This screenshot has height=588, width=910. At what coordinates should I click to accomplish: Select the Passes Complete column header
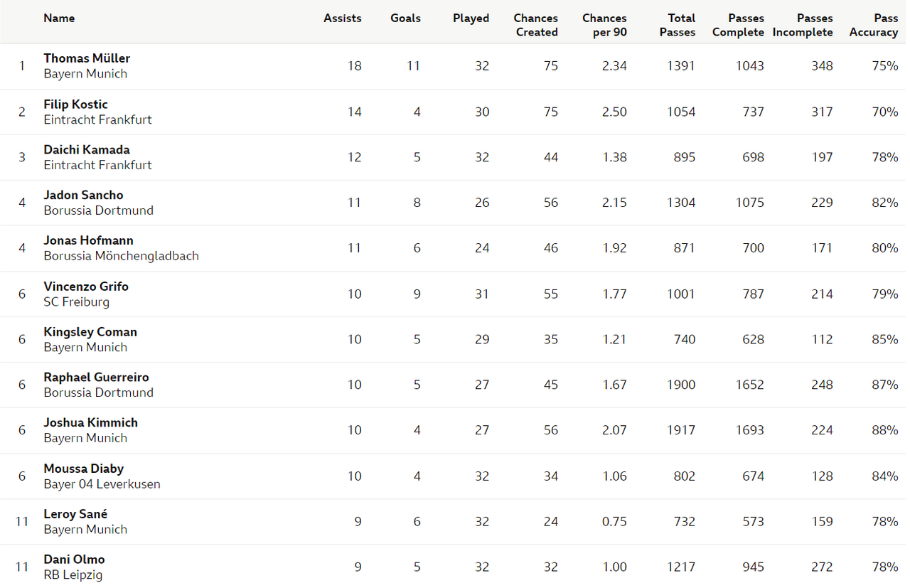pos(738,25)
